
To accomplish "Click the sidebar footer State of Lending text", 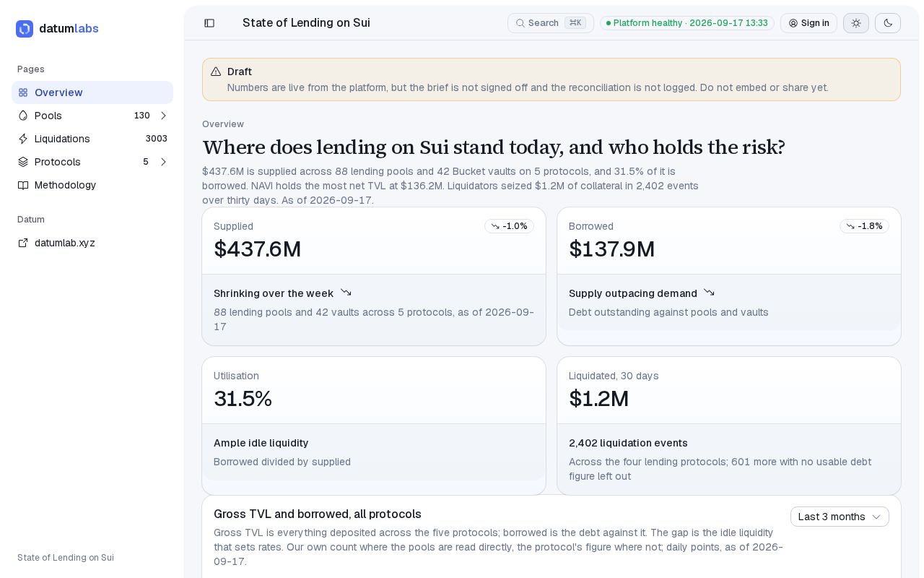I will click(x=66, y=558).
